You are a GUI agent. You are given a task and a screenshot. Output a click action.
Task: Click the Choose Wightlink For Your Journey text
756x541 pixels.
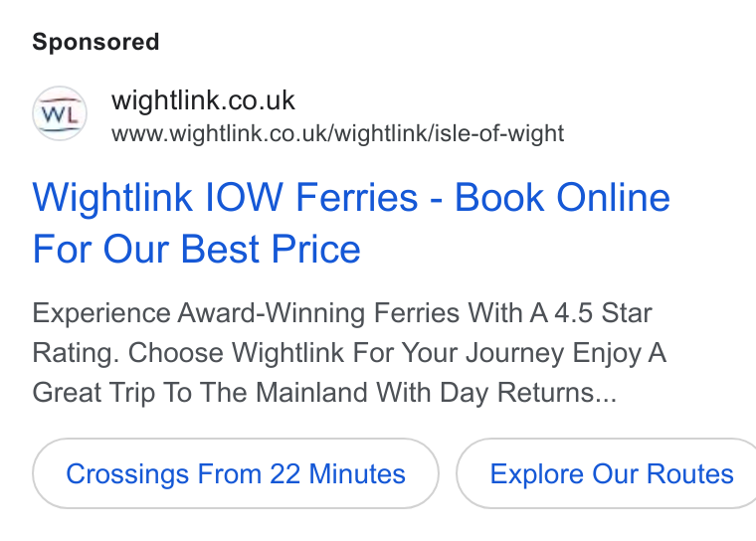pyautogui.click(x=346, y=352)
